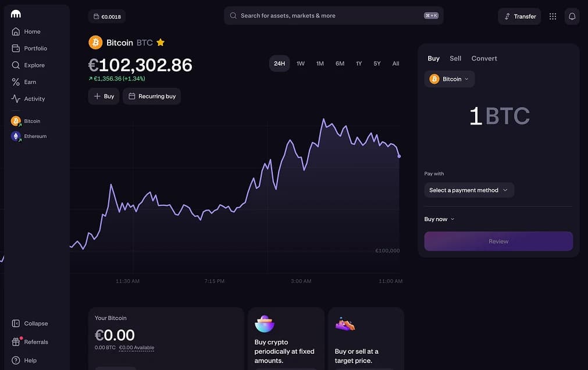
Task: Open Portfolio from the sidebar
Action: click(35, 48)
